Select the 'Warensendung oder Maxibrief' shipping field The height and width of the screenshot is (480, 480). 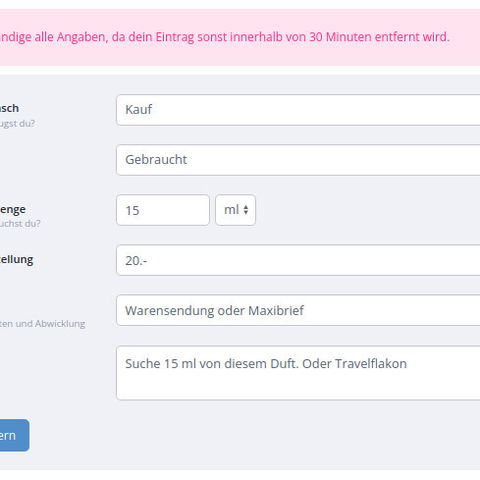click(x=298, y=310)
